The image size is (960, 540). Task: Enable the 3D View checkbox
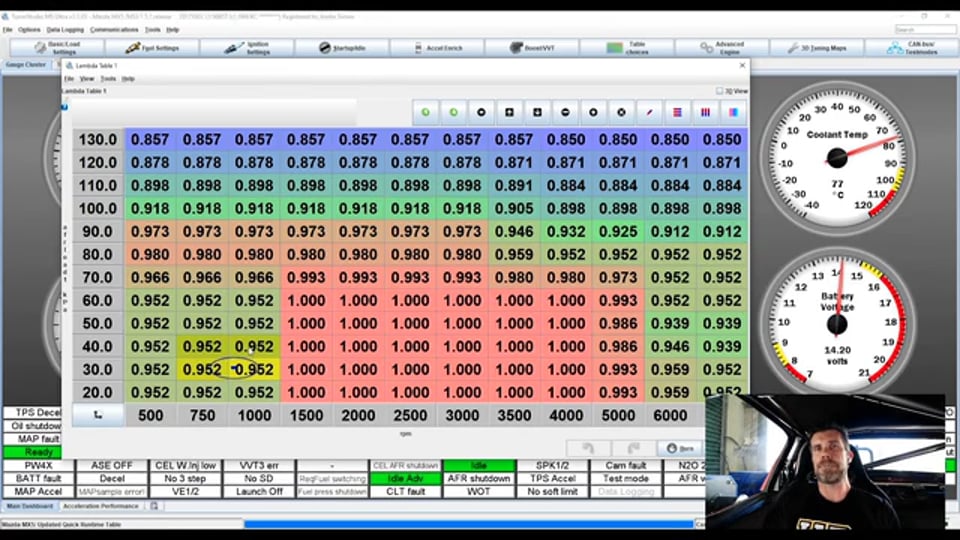click(719, 91)
